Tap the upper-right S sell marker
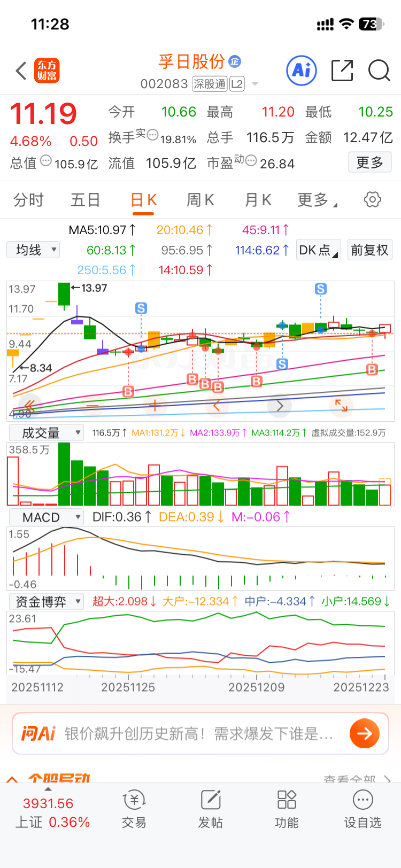The width and height of the screenshot is (401, 868). pyautogui.click(x=321, y=289)
